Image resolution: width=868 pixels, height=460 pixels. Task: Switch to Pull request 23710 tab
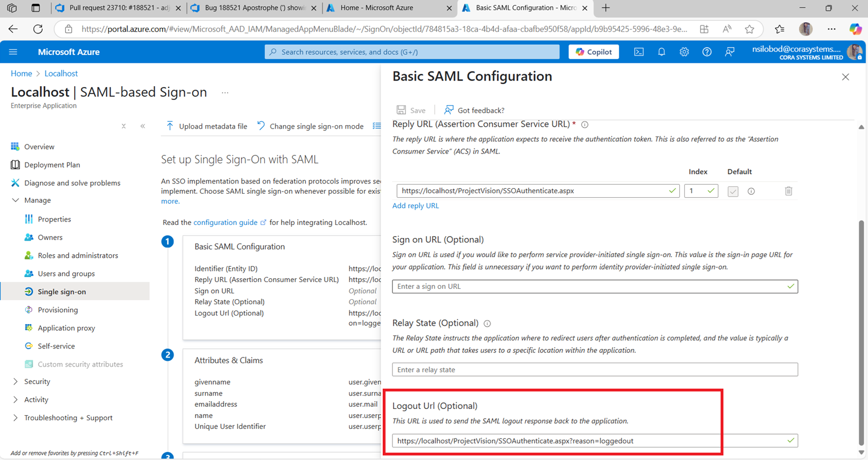[x=119, y=8]
